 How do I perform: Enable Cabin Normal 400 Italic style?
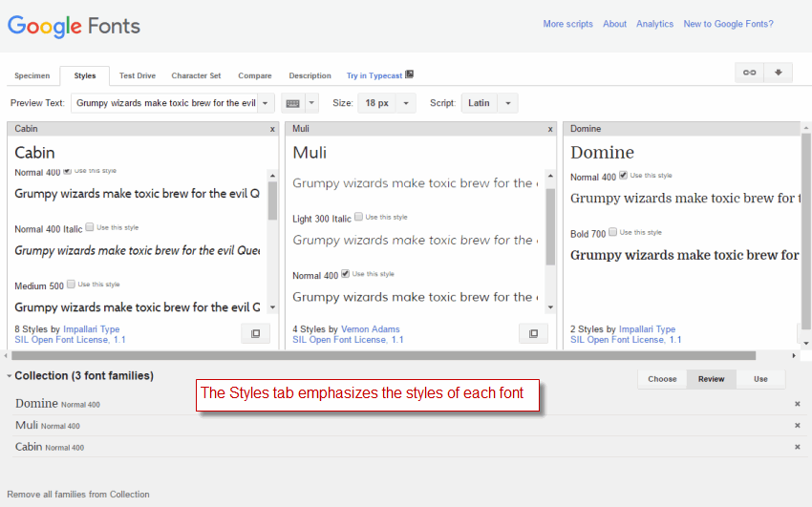click(x=90, y=227)
